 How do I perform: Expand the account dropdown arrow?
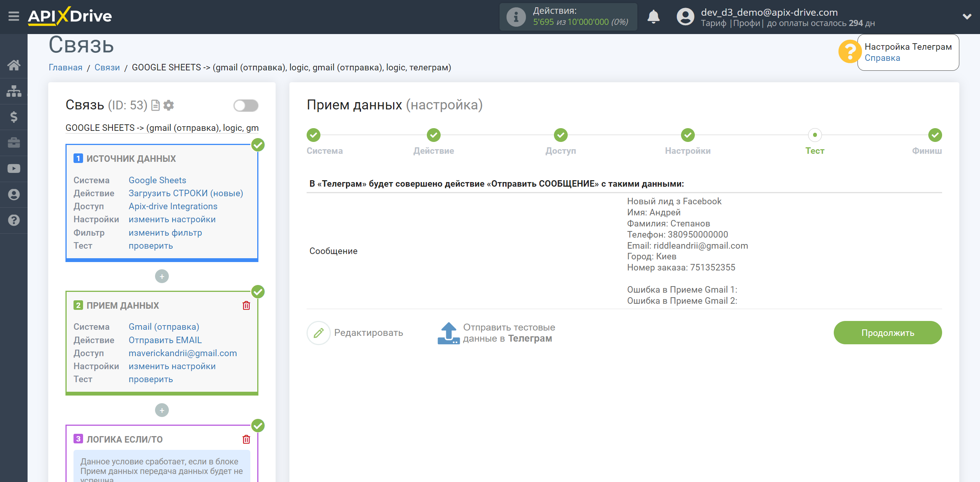click(967, 17)
